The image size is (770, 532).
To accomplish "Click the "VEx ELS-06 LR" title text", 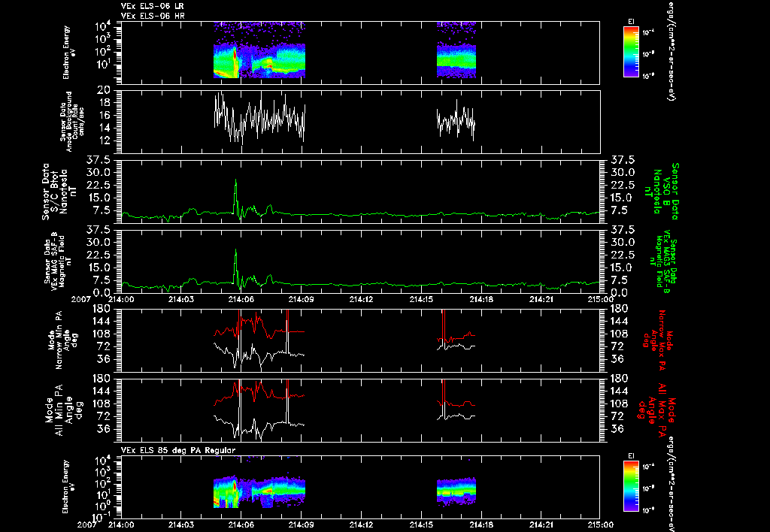I will (x=153, y=6).
